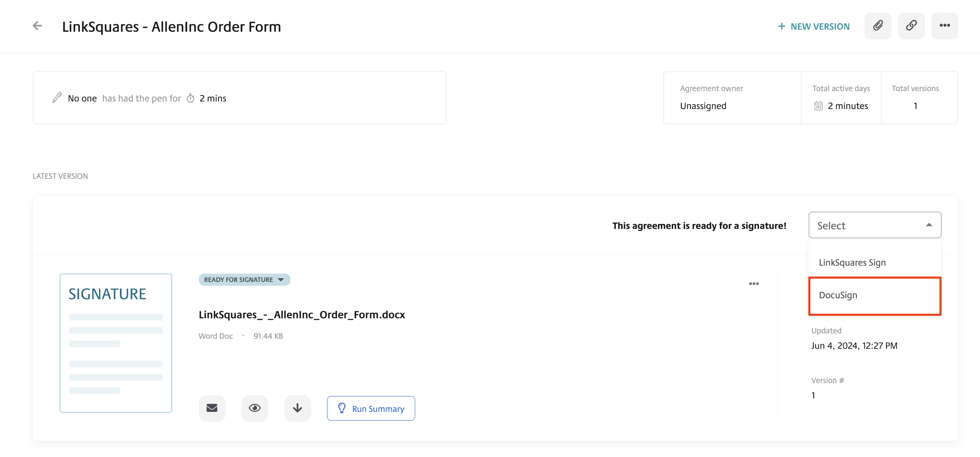
Task: Click the chain link icon in header
Action: pos(911,26)
